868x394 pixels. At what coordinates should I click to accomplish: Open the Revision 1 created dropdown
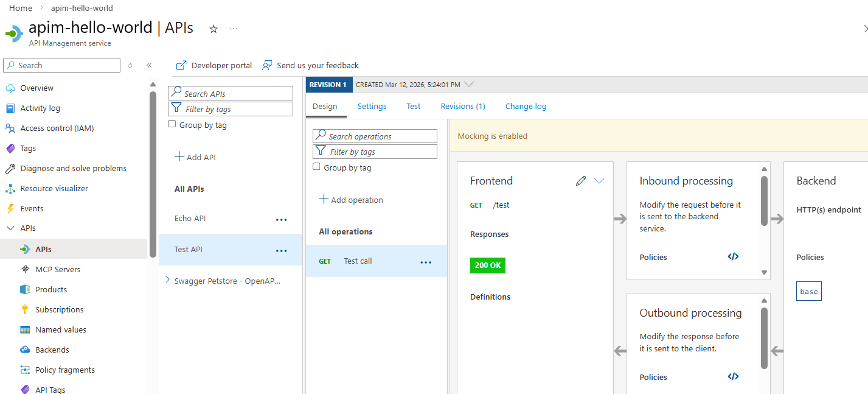(x=468, y=85)
